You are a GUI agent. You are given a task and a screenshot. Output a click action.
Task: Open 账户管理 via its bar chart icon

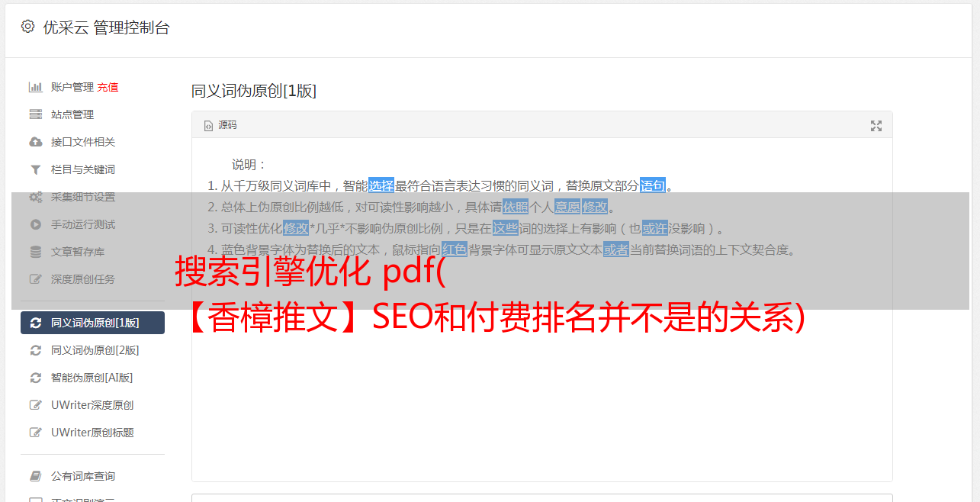click(x=35, y=87)
